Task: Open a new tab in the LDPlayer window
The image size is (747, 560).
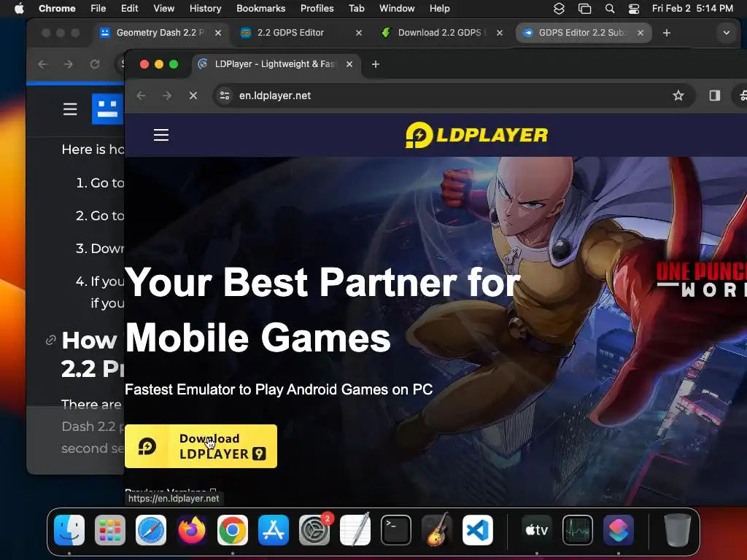Action: coord(376,64)
